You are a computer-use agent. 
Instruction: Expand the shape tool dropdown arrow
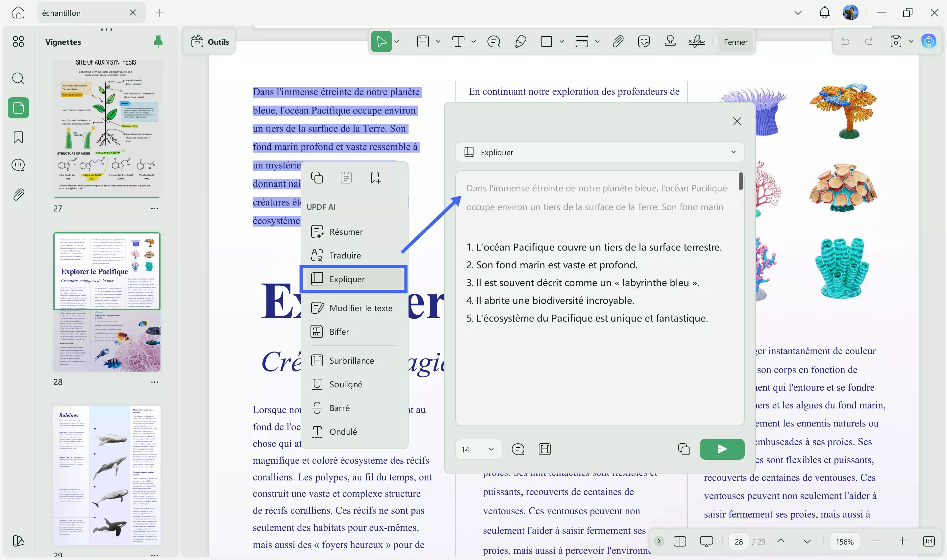click(561, 41)
